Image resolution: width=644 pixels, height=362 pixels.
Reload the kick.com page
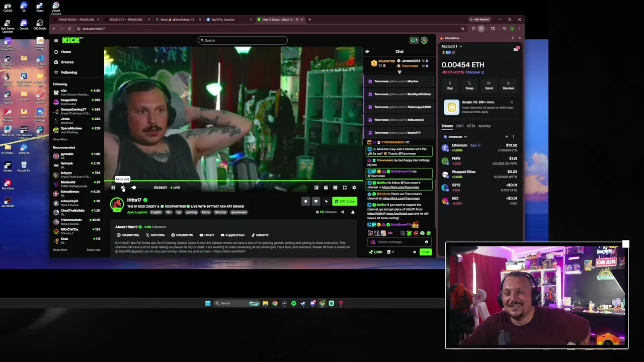[x=69, y=29]
